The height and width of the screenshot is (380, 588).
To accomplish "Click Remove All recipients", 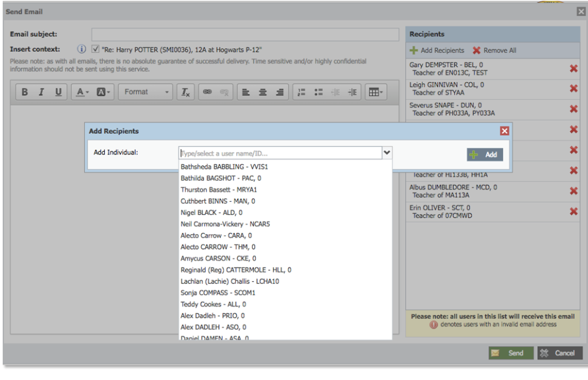I will 494,50.
